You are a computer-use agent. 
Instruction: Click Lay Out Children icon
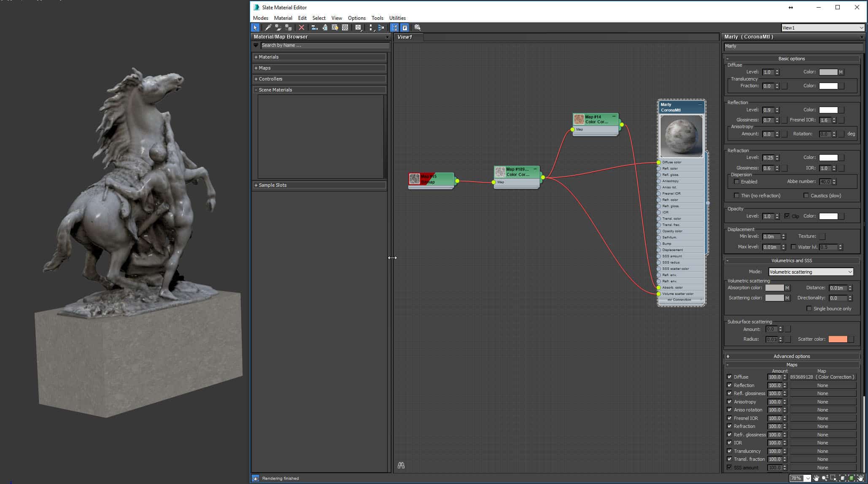381,27
